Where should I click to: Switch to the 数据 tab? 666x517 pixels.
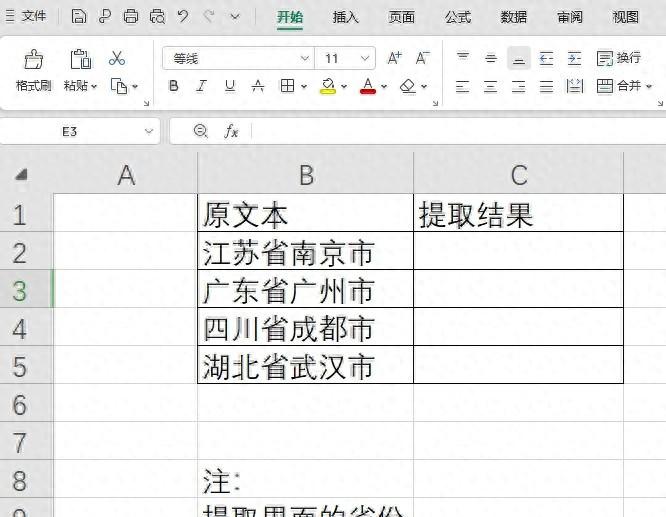[x=514, y=17]
